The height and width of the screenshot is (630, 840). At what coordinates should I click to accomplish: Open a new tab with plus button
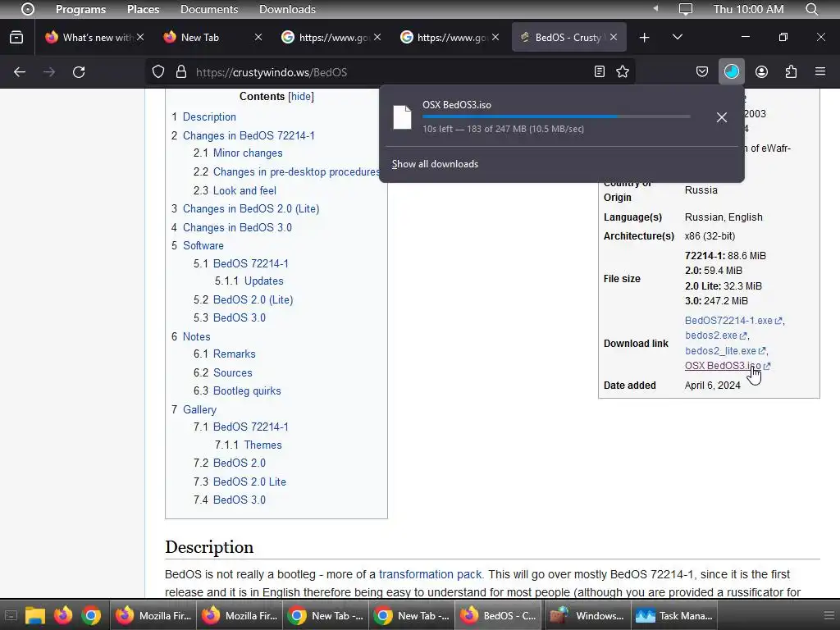(645, 37)
